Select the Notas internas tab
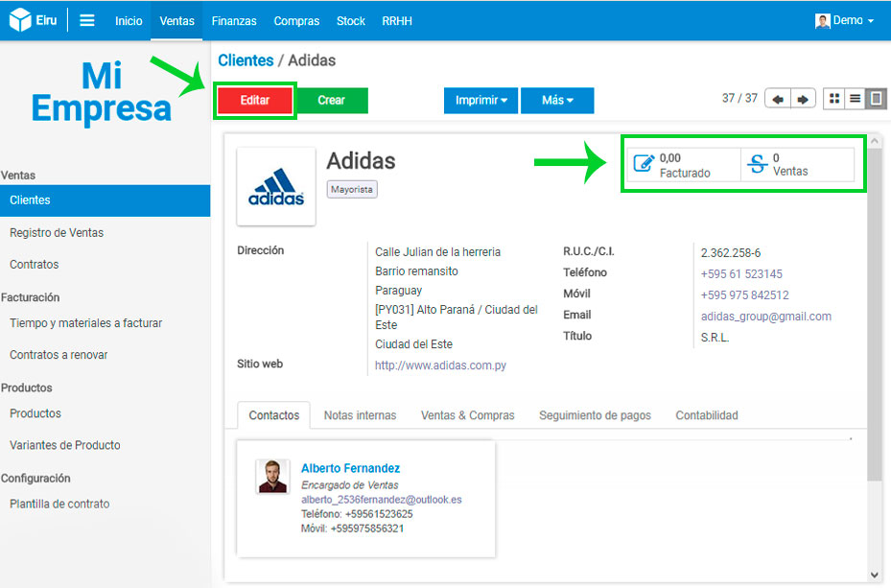 [361, 415]
